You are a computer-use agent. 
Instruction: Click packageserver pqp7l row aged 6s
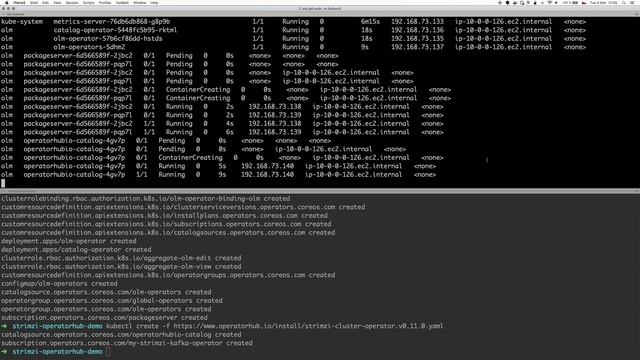[222, 132]
